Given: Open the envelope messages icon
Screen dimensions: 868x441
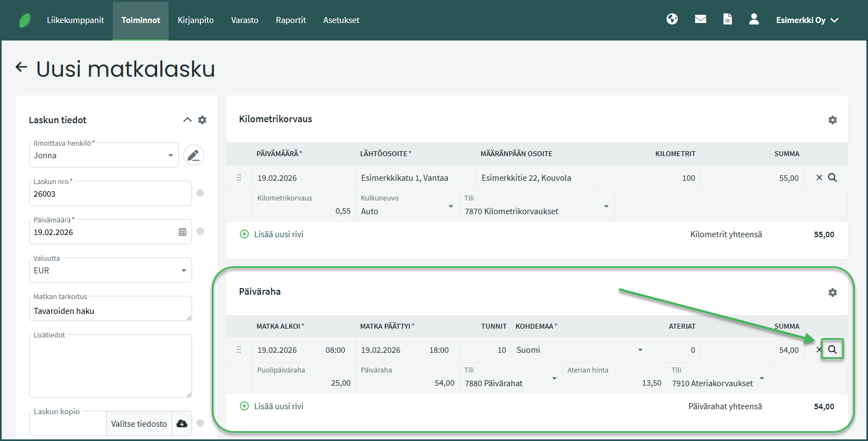Looking at the screenshot, I should [x=700, y=19].
